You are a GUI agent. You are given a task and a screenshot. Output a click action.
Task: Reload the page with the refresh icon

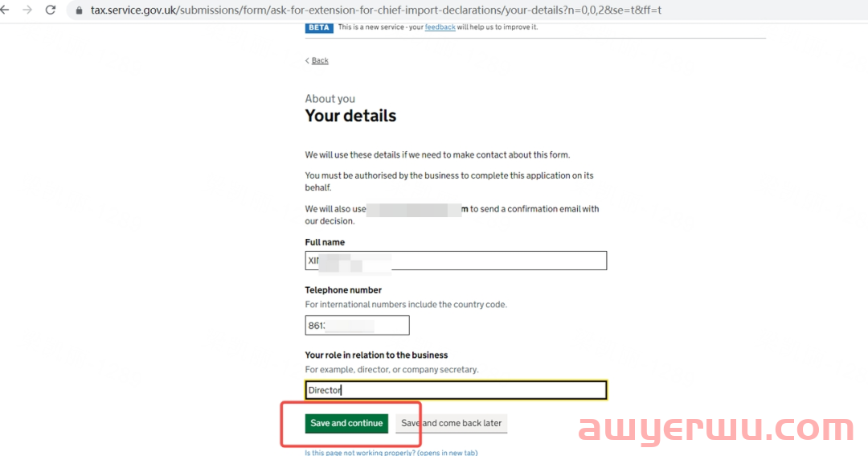pos(51,10)
